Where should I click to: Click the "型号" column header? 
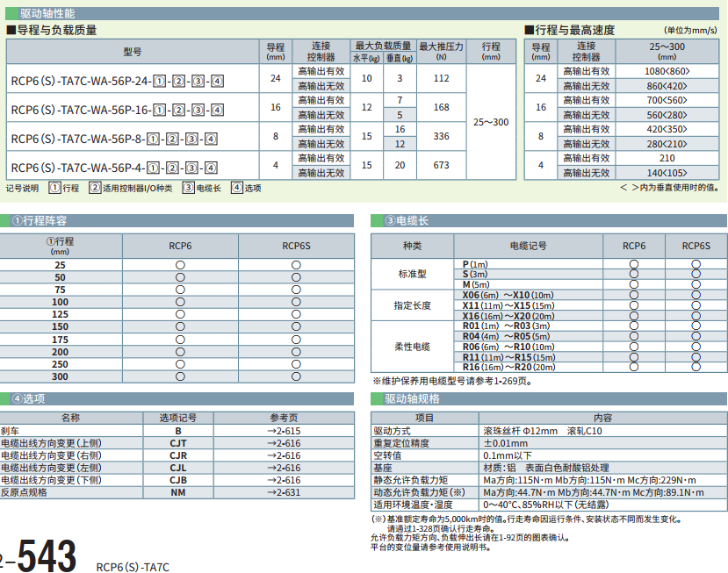point(133,52)
